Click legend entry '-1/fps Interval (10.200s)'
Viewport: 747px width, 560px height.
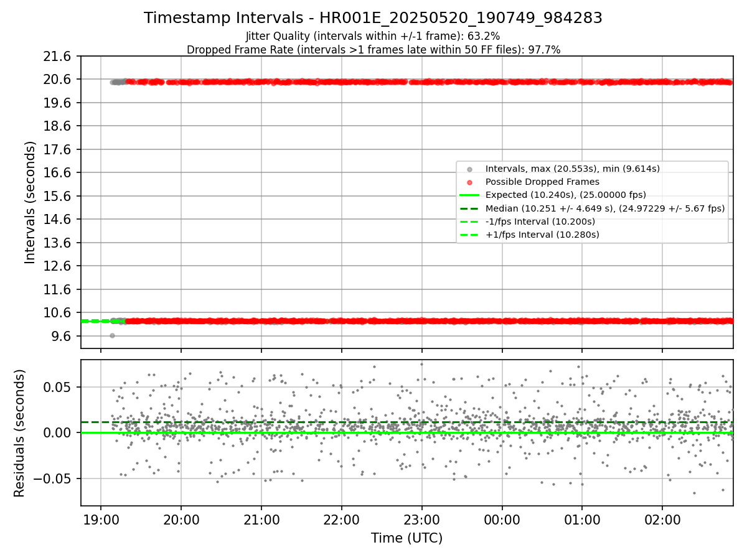[540, 222]
